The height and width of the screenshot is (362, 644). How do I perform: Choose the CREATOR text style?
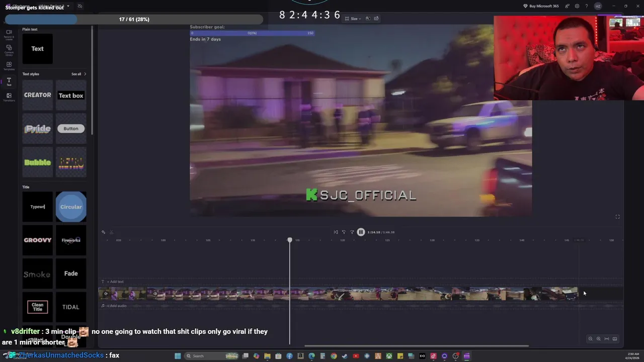37,95
